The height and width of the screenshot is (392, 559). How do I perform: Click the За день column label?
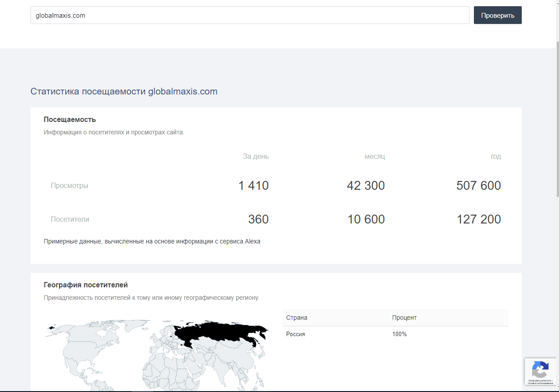256,156
